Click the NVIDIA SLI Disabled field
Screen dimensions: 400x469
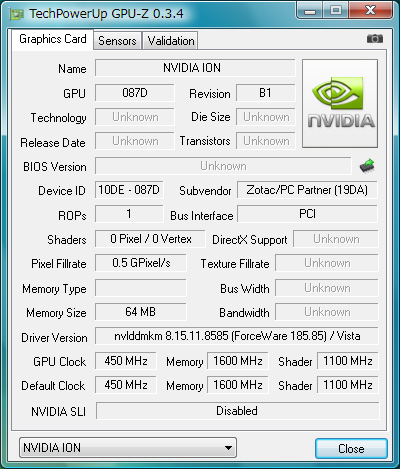point(237,411)
